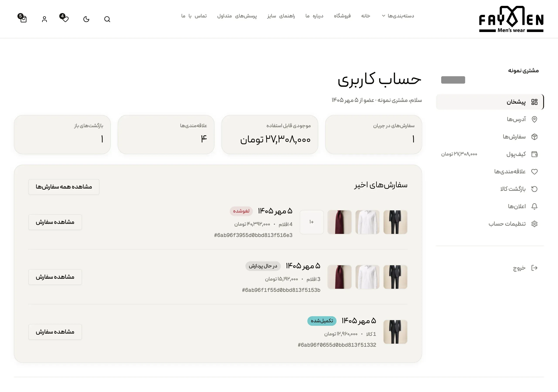Click the مشتری نمونه name in sidebar
The width and height of the screenshot is (558, 392).
pyautogui.click(x=524, y=71)
